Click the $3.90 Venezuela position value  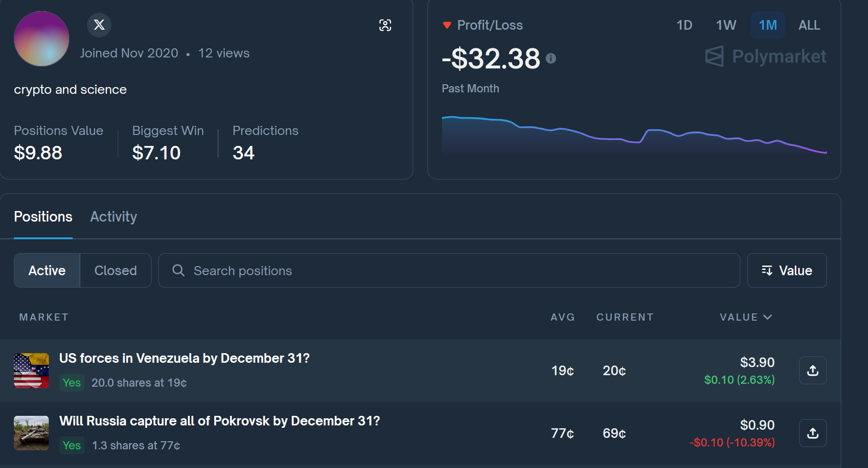[758, 362]
